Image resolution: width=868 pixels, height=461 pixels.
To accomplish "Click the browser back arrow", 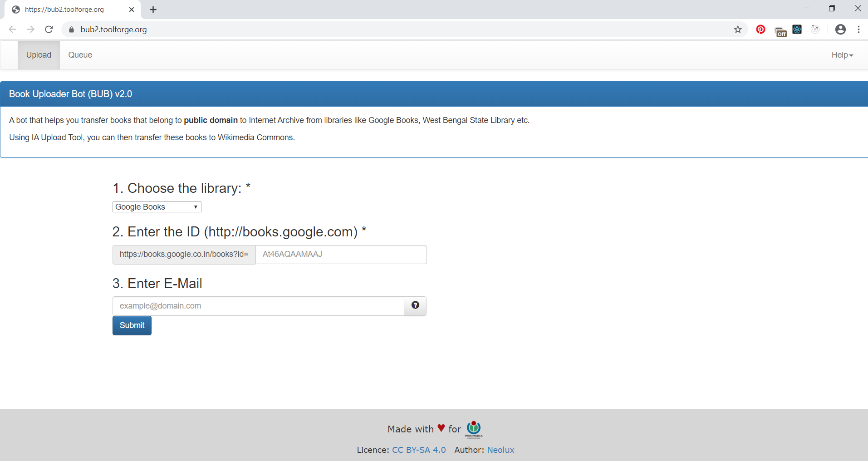I will [13, 29].
